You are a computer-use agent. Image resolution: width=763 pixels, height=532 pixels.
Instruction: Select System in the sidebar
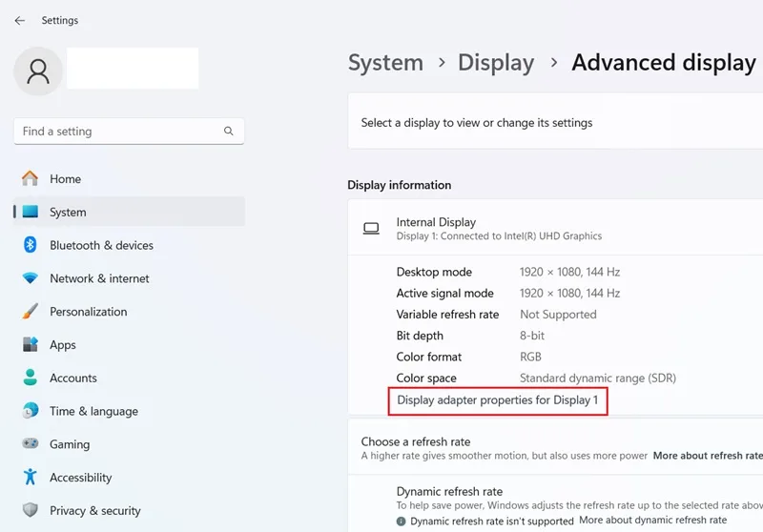(x=129, y=212)
